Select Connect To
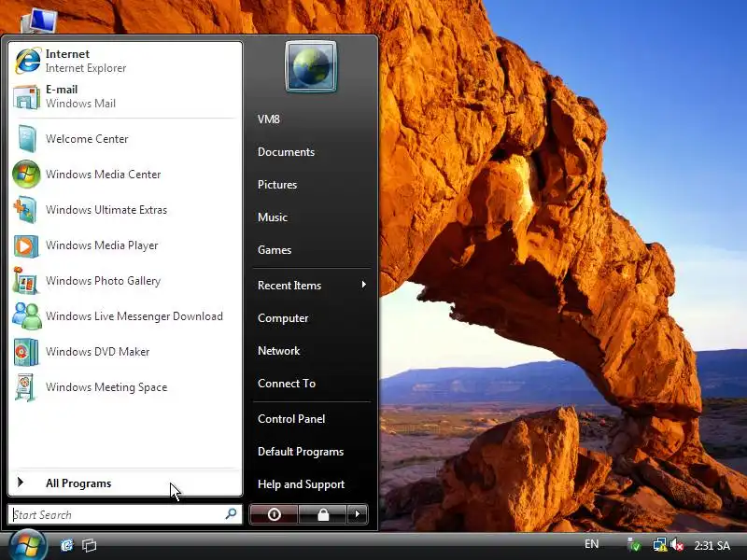Image resolution: width=747 pixels, height=560 pixels. [287, 384]
